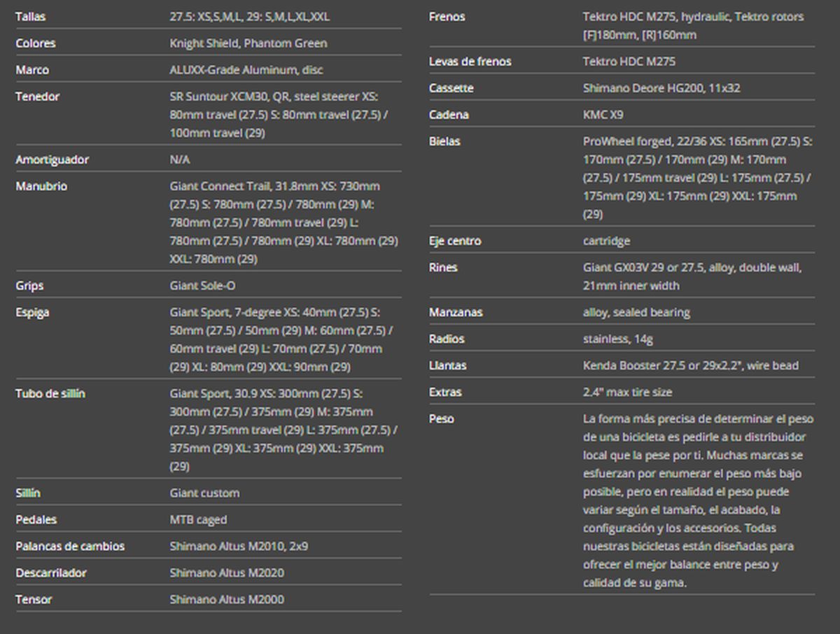This screenshot has height=634, width=840.
Task: Click the MTB caged pedals value
Action: click(x=198, y=519)
